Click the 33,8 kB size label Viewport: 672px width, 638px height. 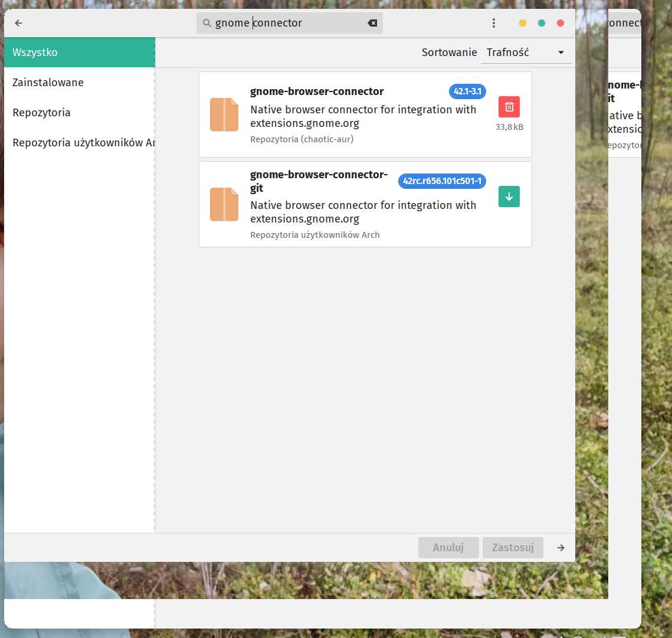[509, 127]
